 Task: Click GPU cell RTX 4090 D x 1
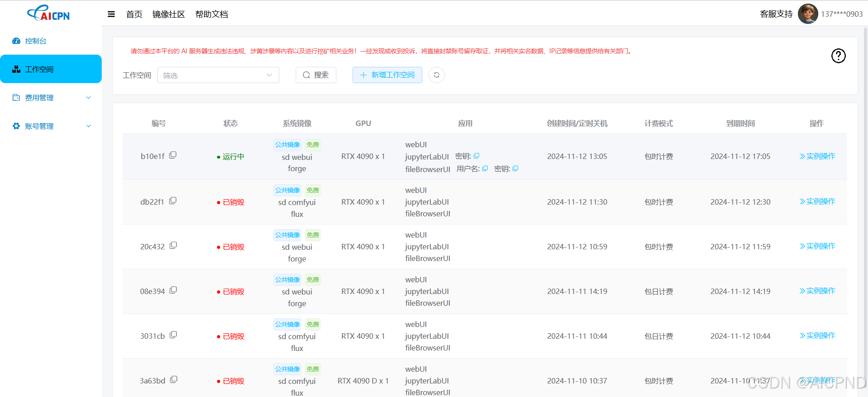[x=363, y=381]
